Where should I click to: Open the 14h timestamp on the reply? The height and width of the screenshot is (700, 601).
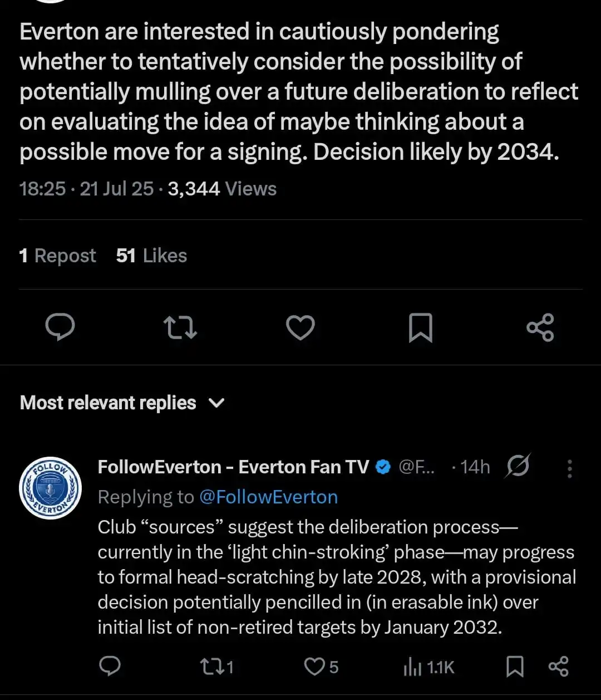pos(475,467)
